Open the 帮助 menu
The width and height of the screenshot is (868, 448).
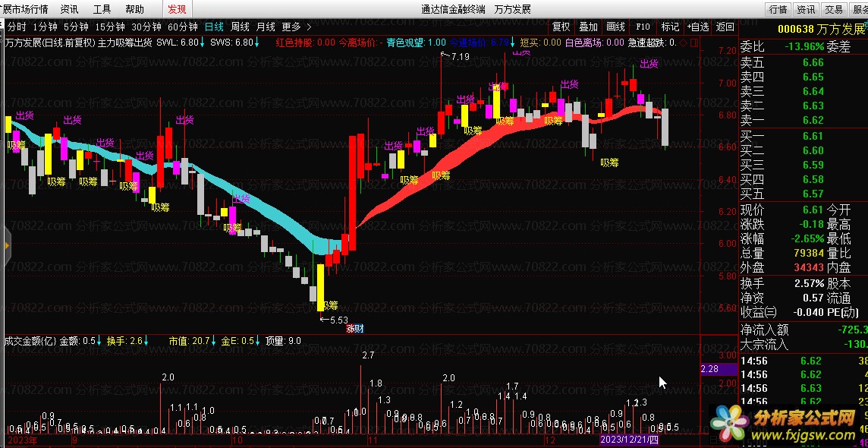pyautogui.click(x=134, y=9)
